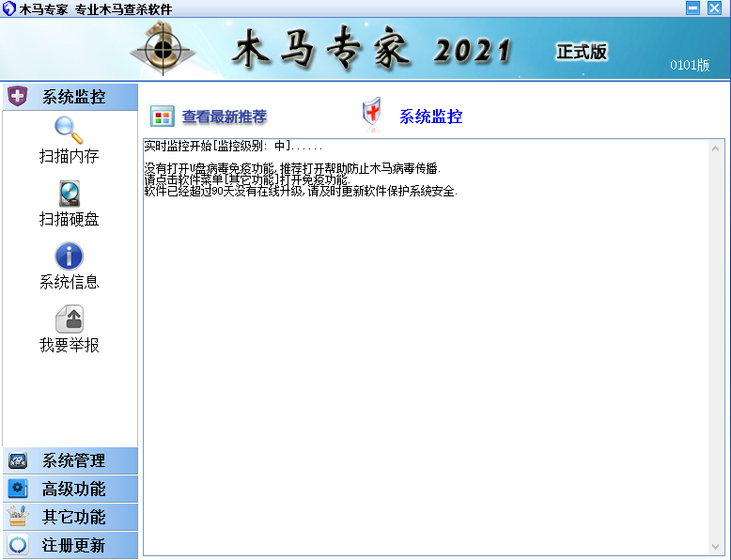This screenshot has width=731, height=560.
Task: Click the log scrollbar up arrow
Action: (716, 148)
